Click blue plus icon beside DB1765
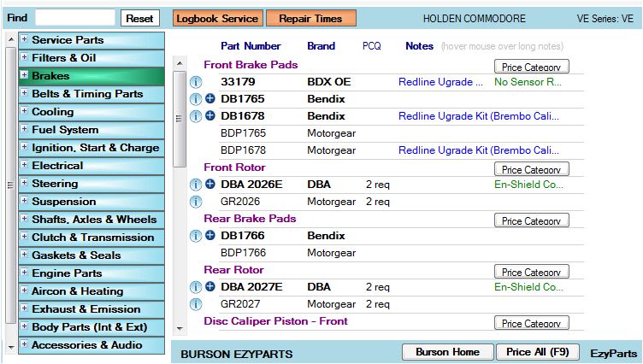 [210, 99]
